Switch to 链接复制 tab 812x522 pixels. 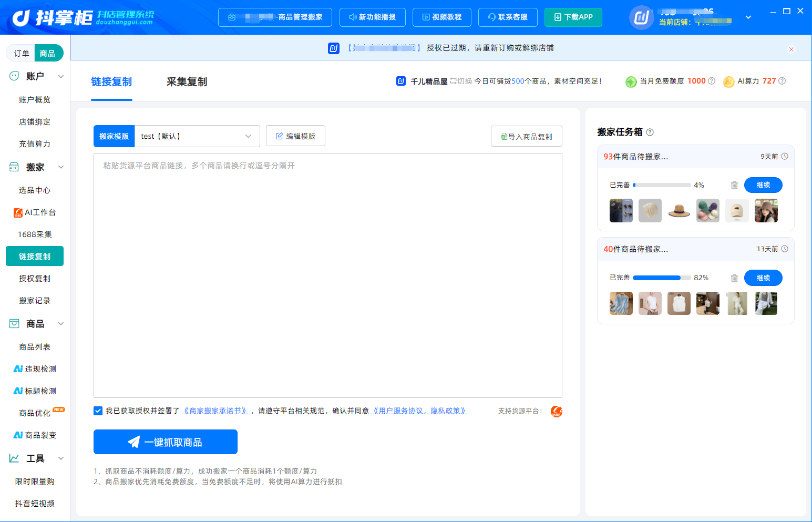click(111, 81)
